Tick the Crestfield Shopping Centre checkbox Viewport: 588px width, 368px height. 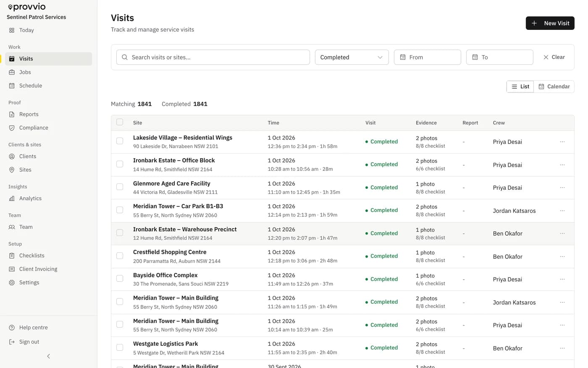point(120,256)
